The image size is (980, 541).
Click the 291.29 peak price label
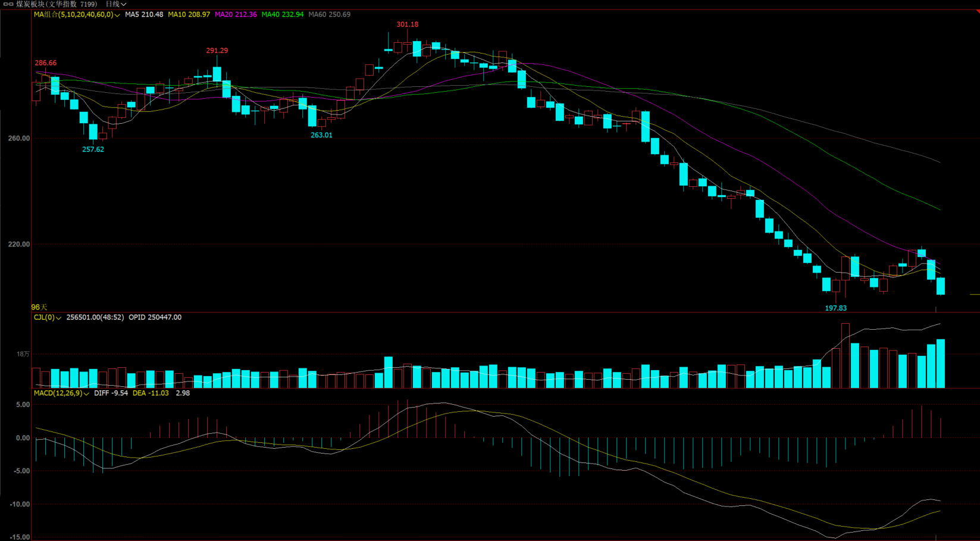tap(217, 51)
